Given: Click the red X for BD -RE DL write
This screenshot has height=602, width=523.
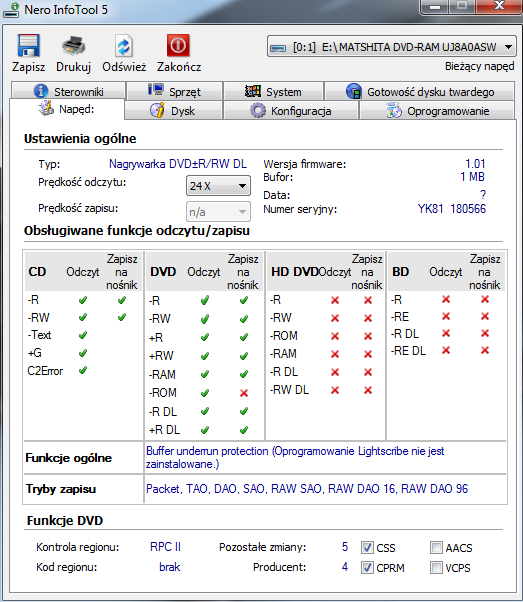Looking at the screenshot, I should point(485,350).
